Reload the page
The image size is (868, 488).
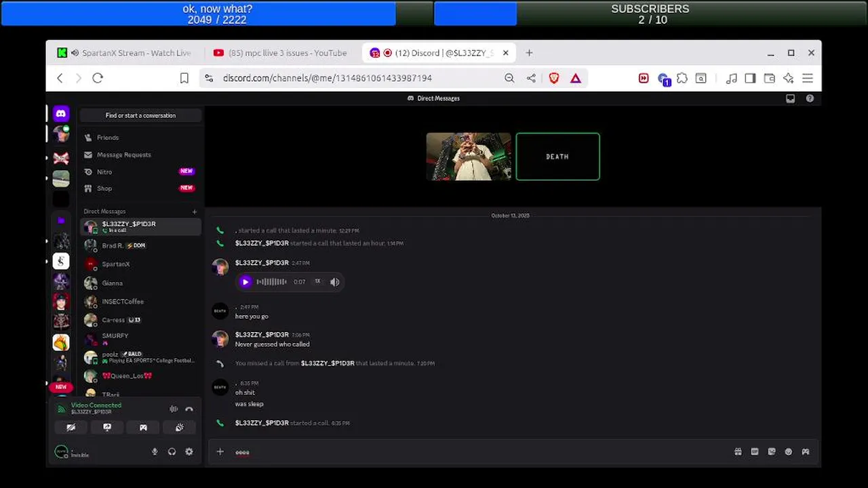98,78
